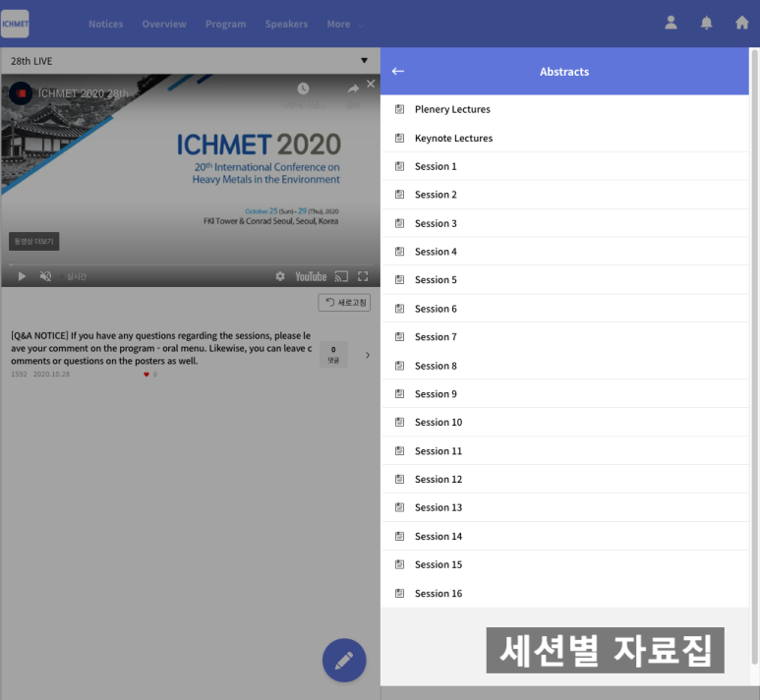Click the Session 3 document icon
The height and width of the screenshot is (700, 760).
399,223
